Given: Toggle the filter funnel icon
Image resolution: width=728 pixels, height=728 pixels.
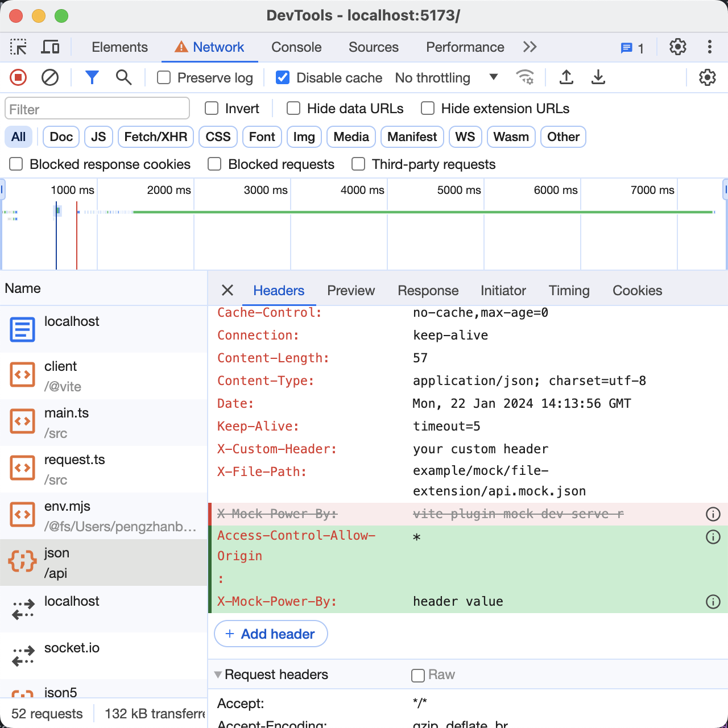Looking at the screenshot, I should pyautogui.click(x=92, y=77).
